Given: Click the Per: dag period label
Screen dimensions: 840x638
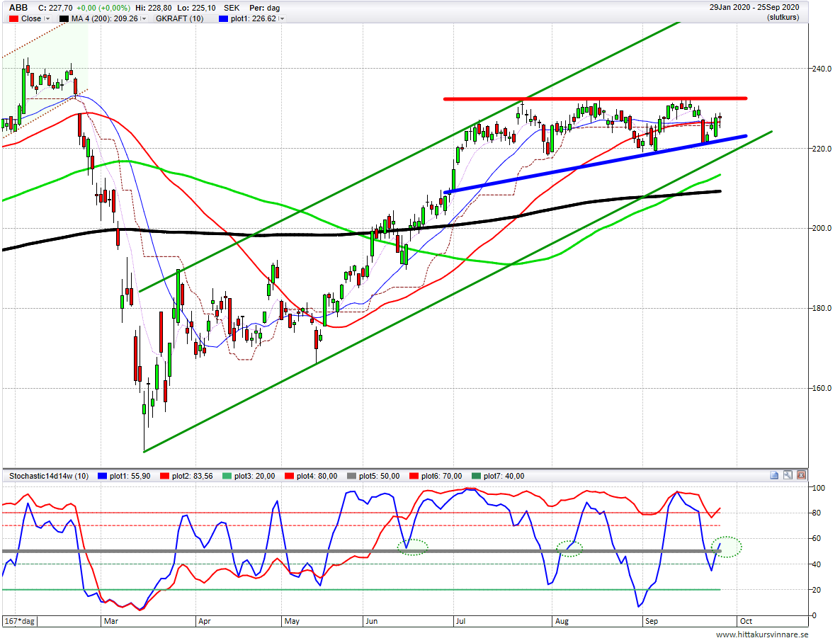Looking at the screenshot, I should point(265,8).
